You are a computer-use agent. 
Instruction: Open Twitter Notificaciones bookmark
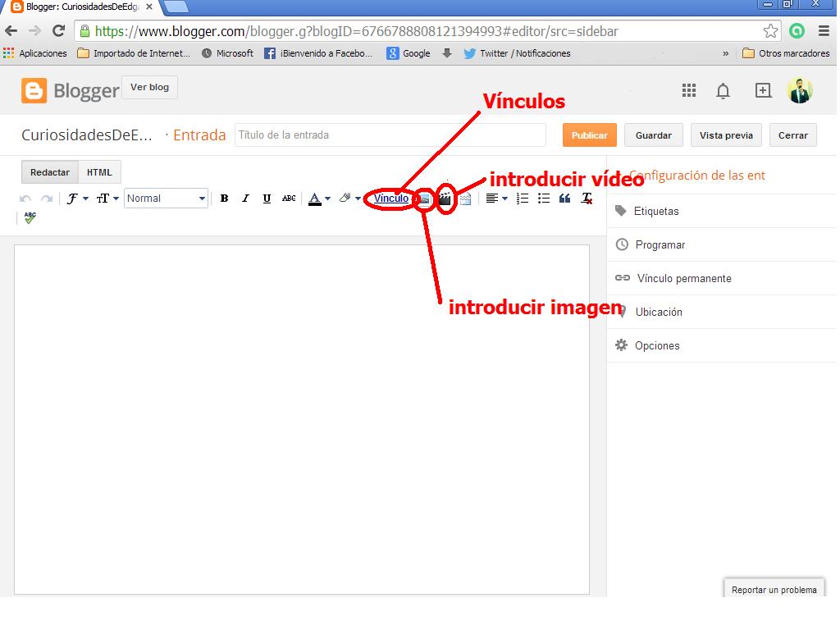517,53
